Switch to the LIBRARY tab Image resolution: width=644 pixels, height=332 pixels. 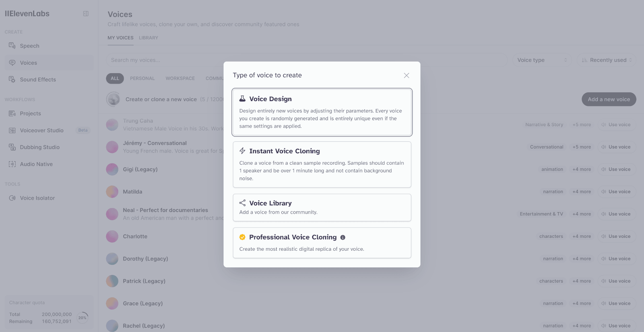pos(148,37)
